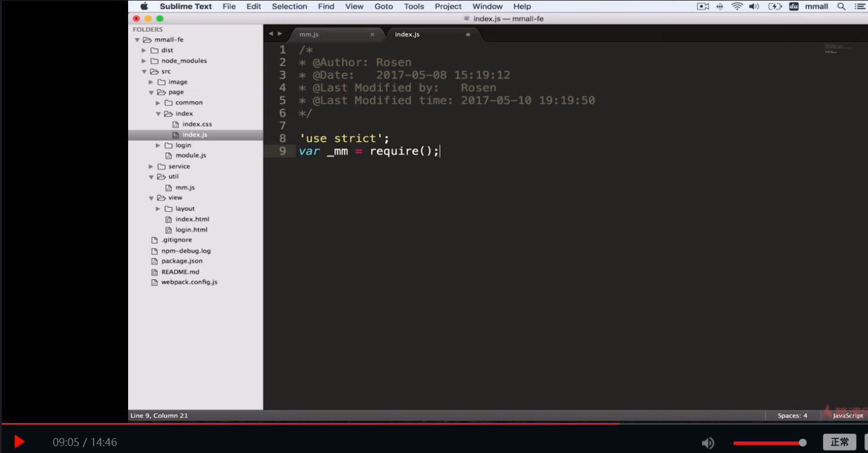Click the 正常 playback speed button
868x453 pixels.
click(x=840, y=442)
